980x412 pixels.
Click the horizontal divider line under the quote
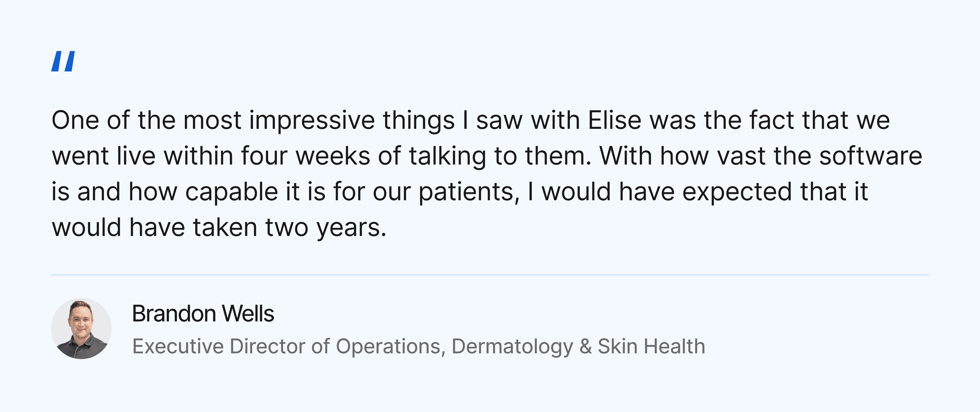490,275
